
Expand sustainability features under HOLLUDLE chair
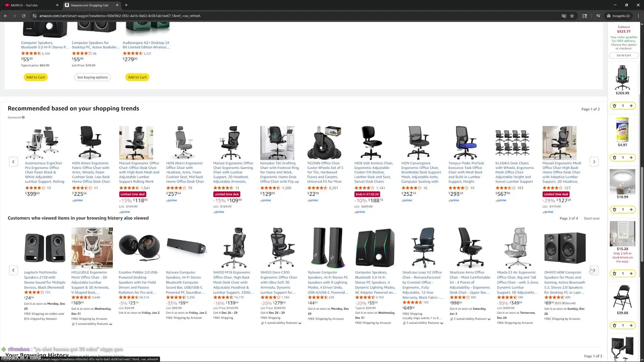point(93,324)
